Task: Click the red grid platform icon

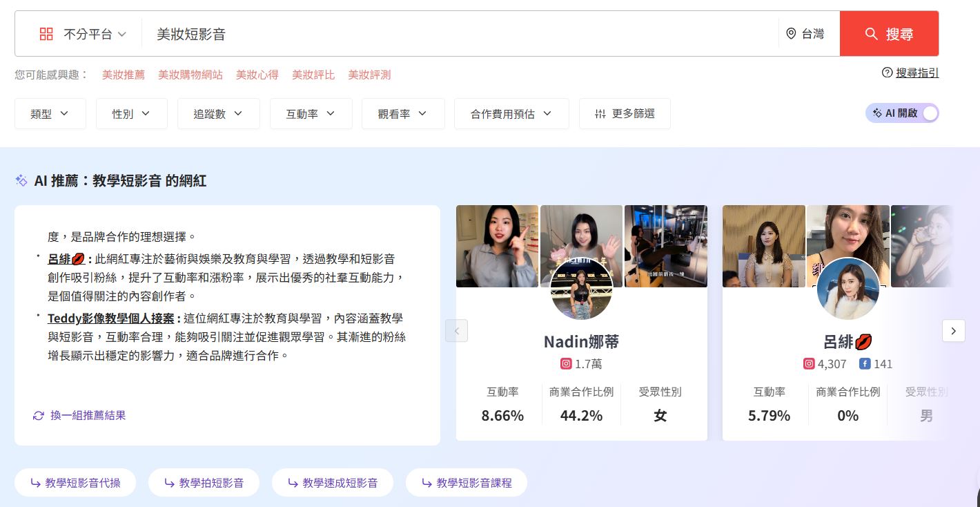Action: click(46, 34)
